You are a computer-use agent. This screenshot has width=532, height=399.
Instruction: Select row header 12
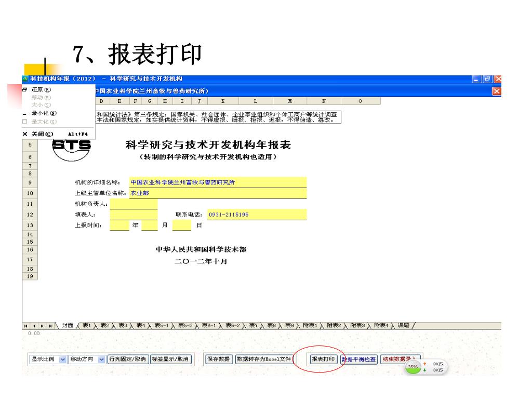coord(30,215)
